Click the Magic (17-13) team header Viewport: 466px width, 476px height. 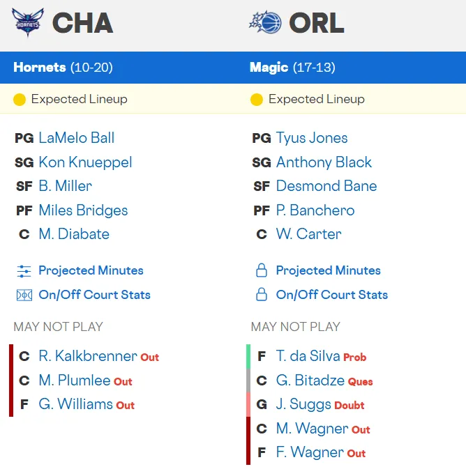pos(292,68)
